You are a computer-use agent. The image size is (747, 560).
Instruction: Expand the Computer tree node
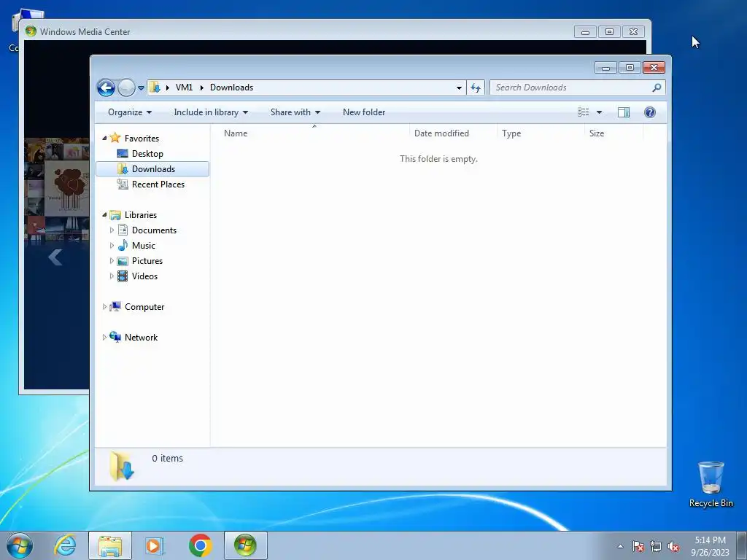point(104,307)
